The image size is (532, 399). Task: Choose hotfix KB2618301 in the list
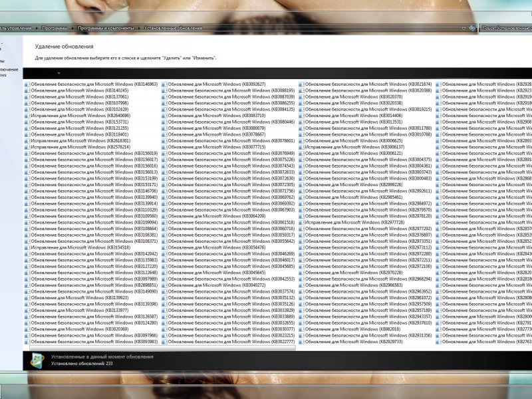click(x=78, y=141)
